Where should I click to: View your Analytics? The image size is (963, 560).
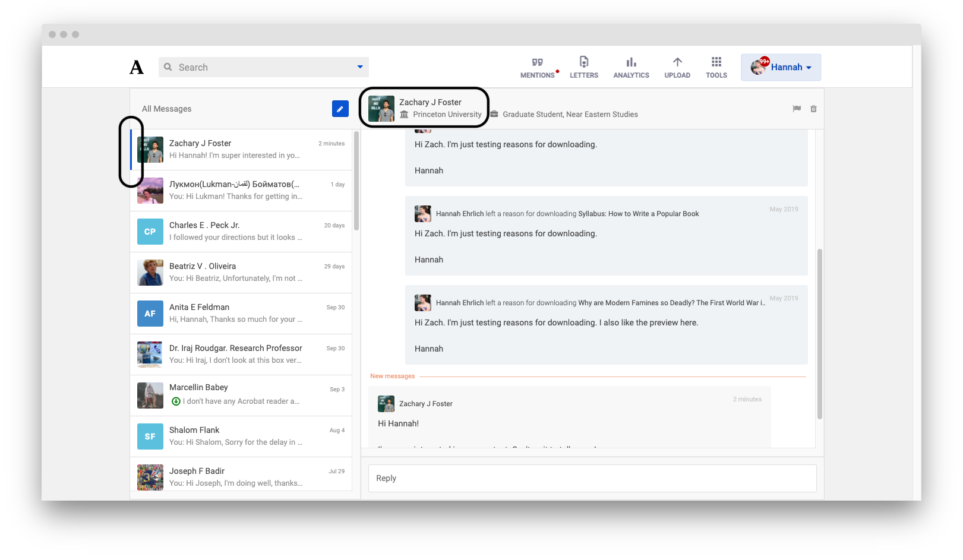click(630, 67)
